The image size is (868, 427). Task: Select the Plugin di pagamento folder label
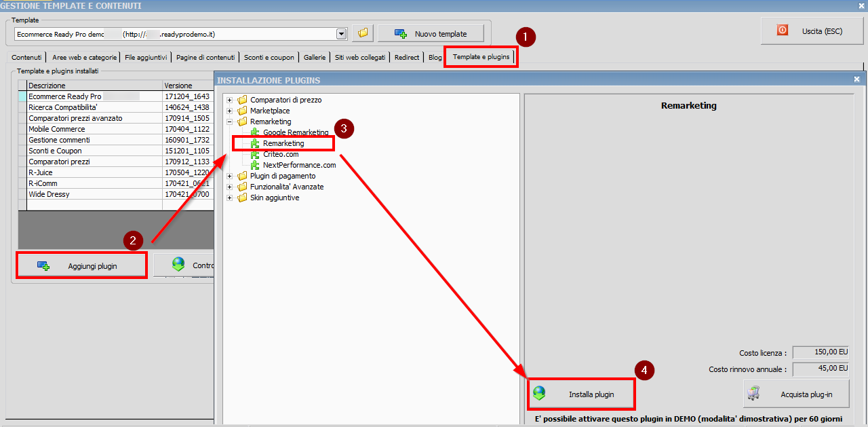[x=283, y=176]
